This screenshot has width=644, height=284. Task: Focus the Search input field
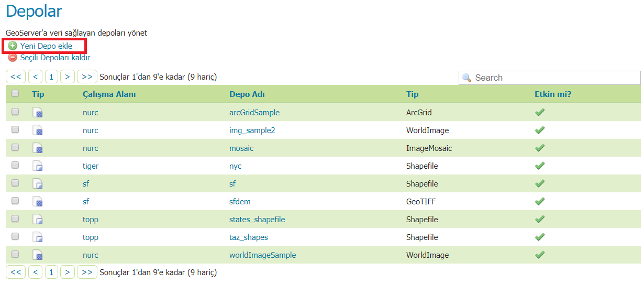coord(550,78)
